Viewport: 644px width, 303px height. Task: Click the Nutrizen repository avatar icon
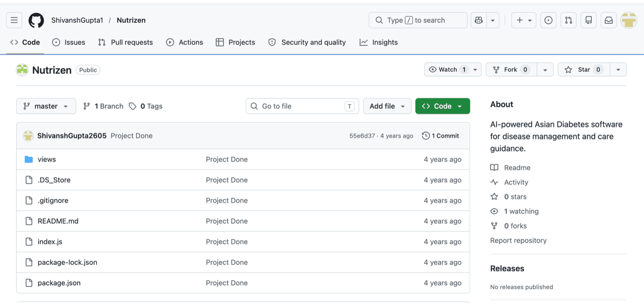point(22,70)
